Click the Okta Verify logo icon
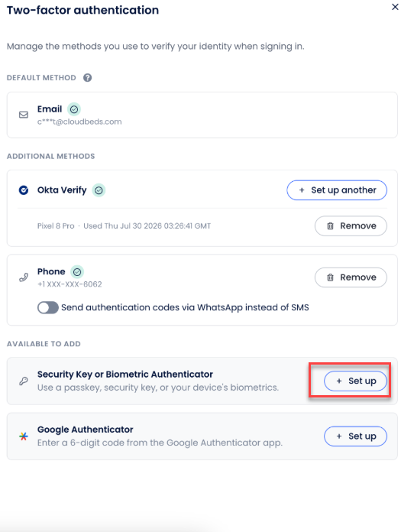Viewport: 401px width, 532px height. [24, 190]
